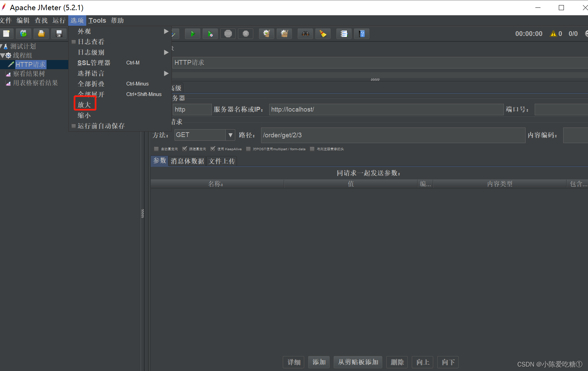Open the Function Helper list icon
The height and width of the screenshot is (371, 588).
[x=344, y=34]
